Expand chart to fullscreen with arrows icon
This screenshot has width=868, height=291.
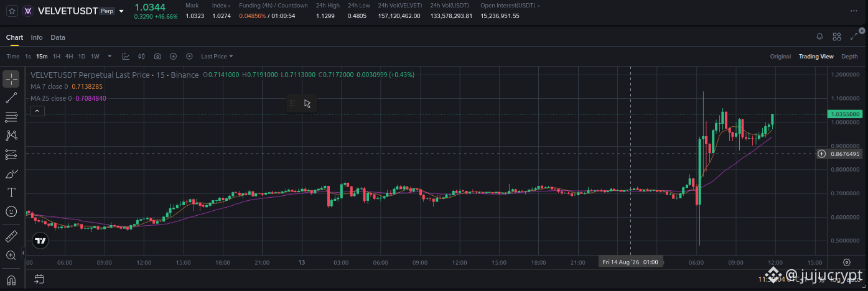tap(854, 37)
